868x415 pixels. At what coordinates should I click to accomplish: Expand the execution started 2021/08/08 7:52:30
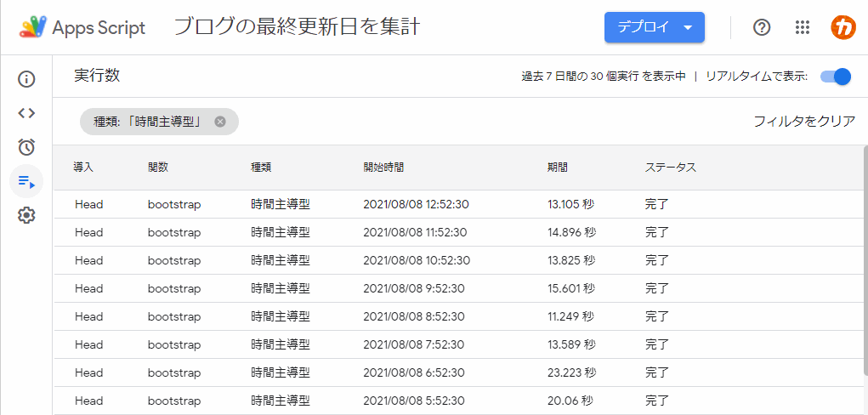[459, 344]
